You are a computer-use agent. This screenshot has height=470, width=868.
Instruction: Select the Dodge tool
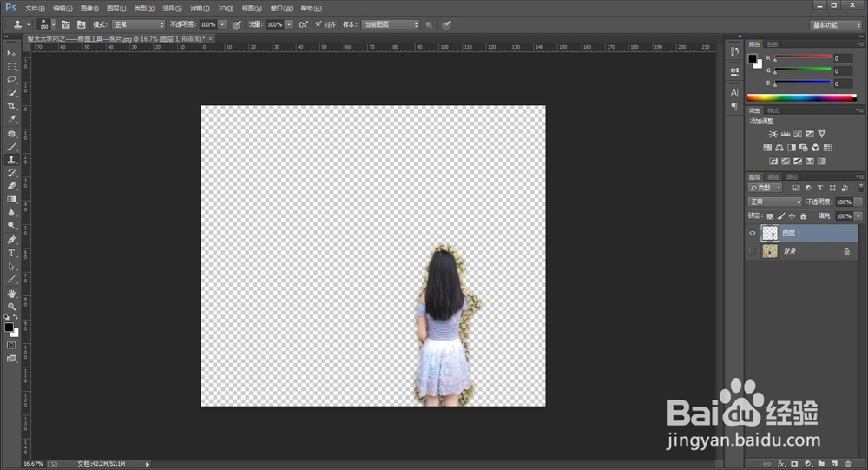11,226
